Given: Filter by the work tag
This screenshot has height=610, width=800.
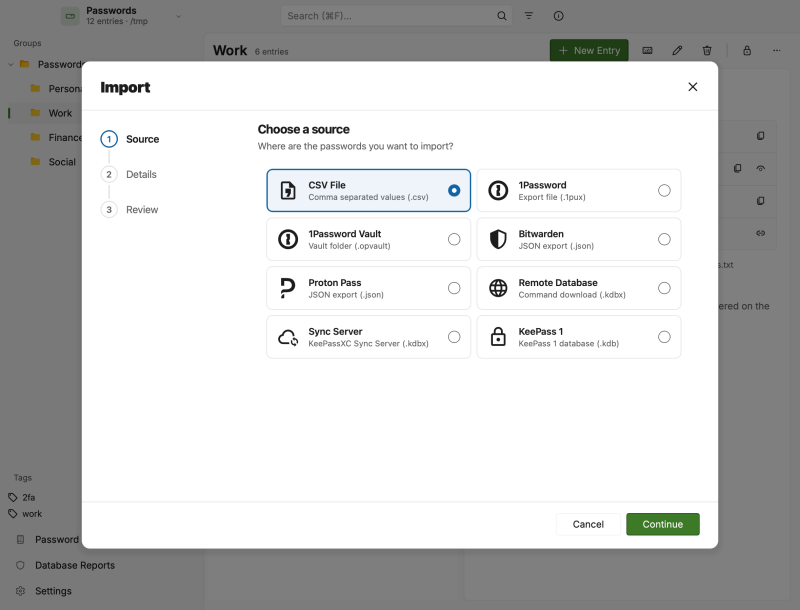Looking at the screenshot, I should [25, 514].
